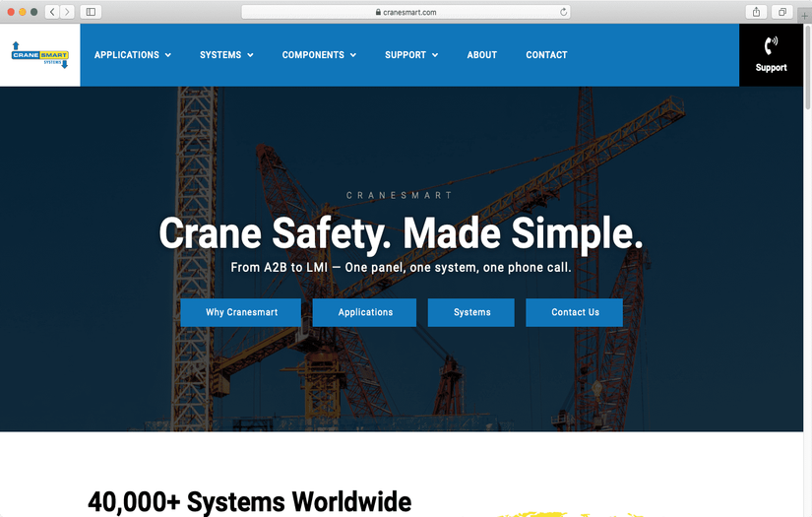The image size is (812, 517).
Task: Close the Safari window
Action: (11, 12)
